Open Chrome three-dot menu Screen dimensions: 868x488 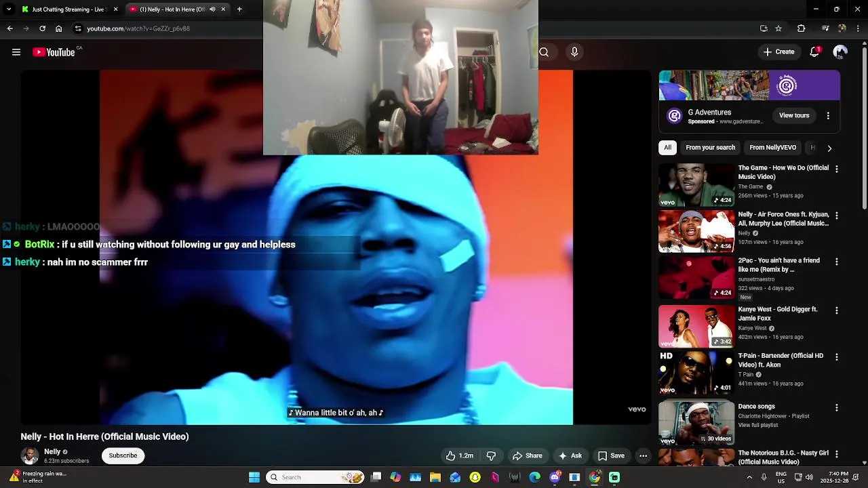point(858,28)
